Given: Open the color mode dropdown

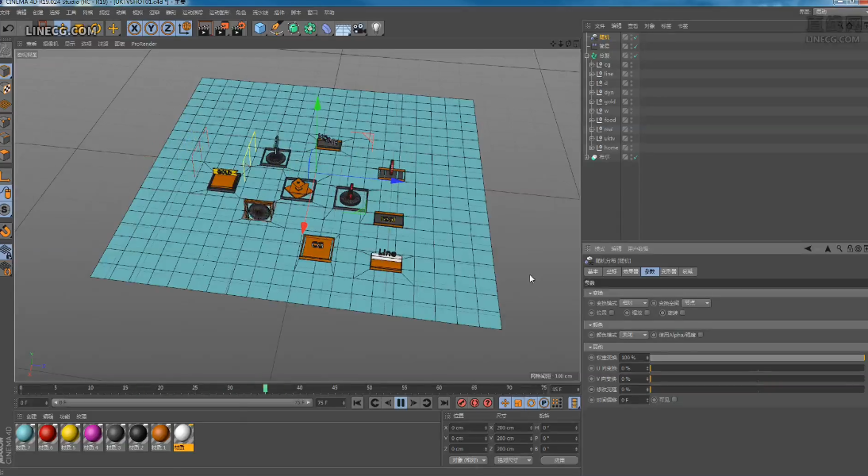Looking at the screenshot, I should click(x=633, y=335).
